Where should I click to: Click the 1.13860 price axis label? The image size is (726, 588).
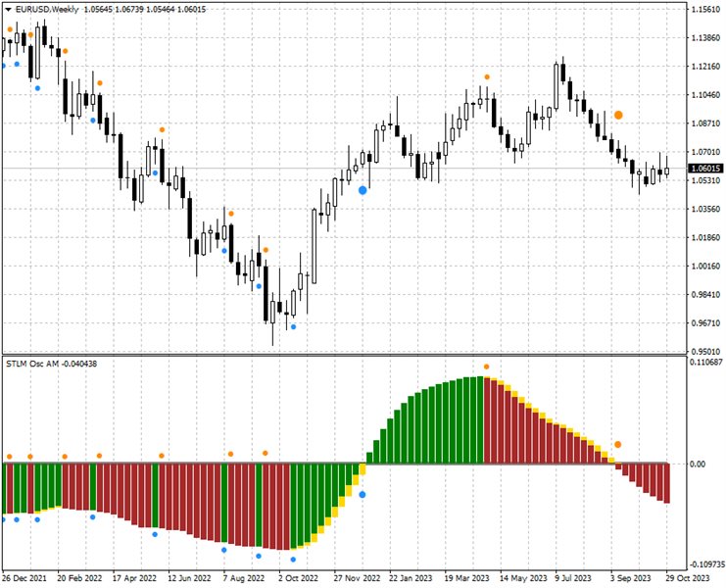[x=705, y=37]
